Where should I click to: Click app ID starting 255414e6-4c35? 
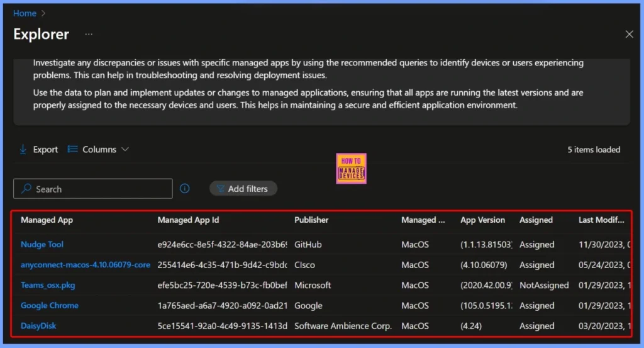(222, 265)
